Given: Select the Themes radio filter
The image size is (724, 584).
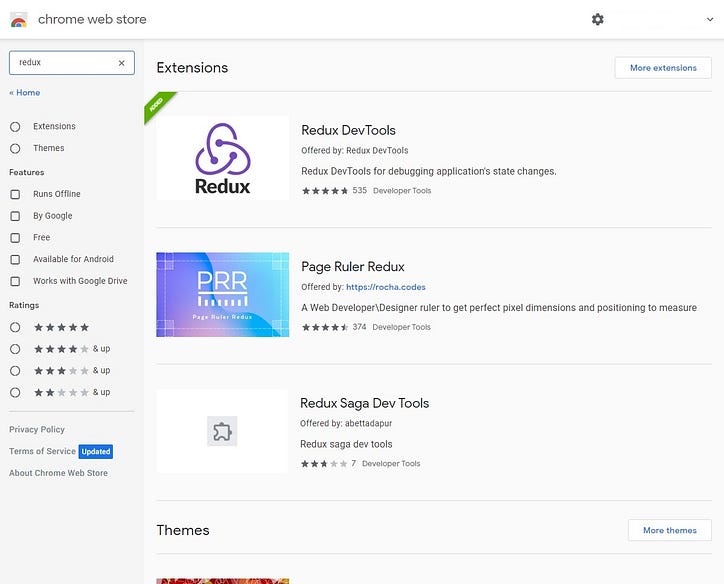Looking at the screenshot, I should [15, 148].
